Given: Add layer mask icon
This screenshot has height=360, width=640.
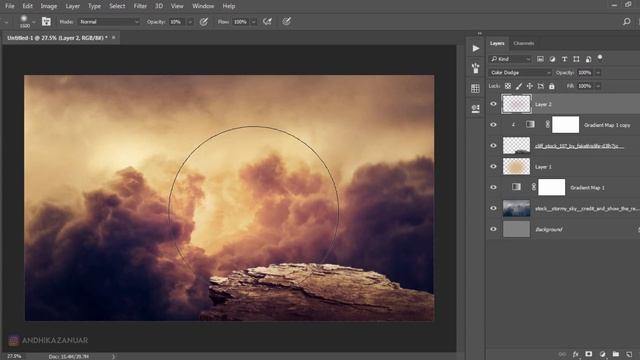Looking at the screenshot, I should pyautogui.click(x=589, y=354).
